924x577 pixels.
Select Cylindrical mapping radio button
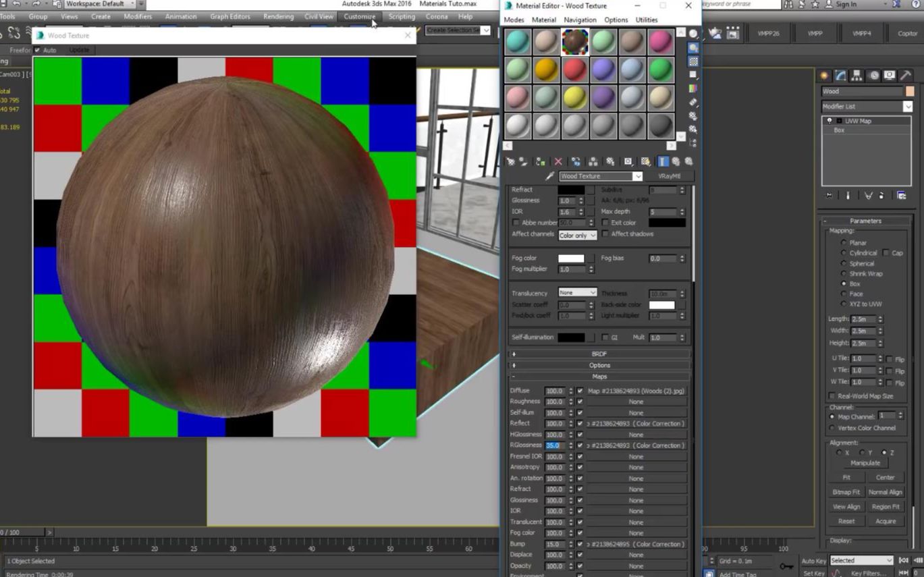point(844,253)
